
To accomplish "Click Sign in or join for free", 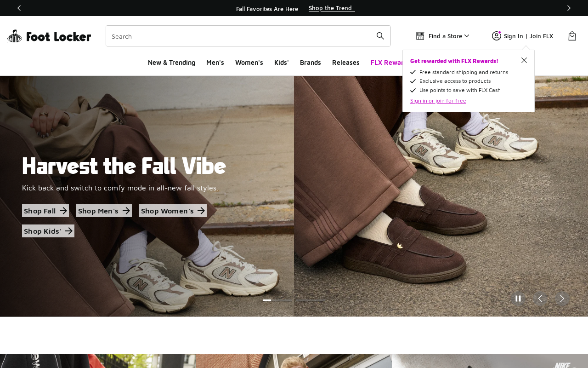I will [438, 100].
